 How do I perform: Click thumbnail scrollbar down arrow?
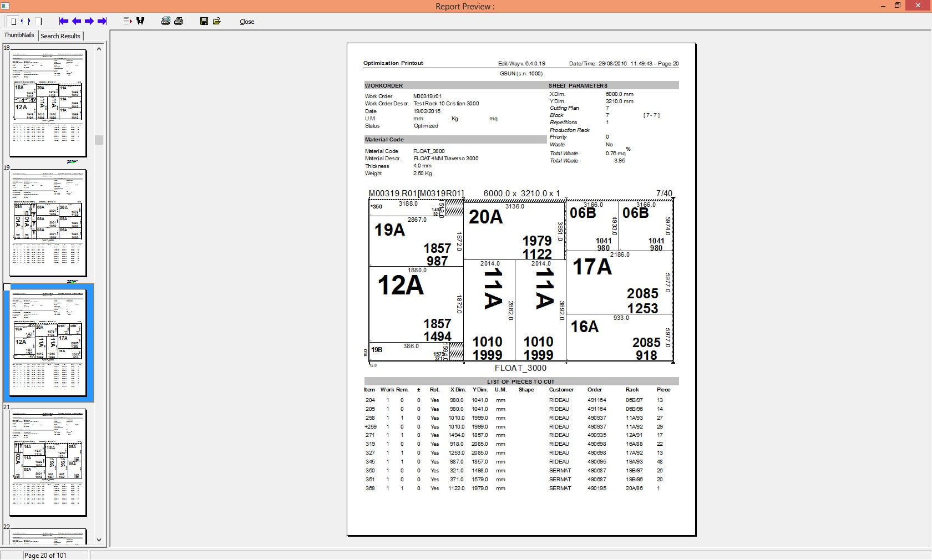point(99,539)
